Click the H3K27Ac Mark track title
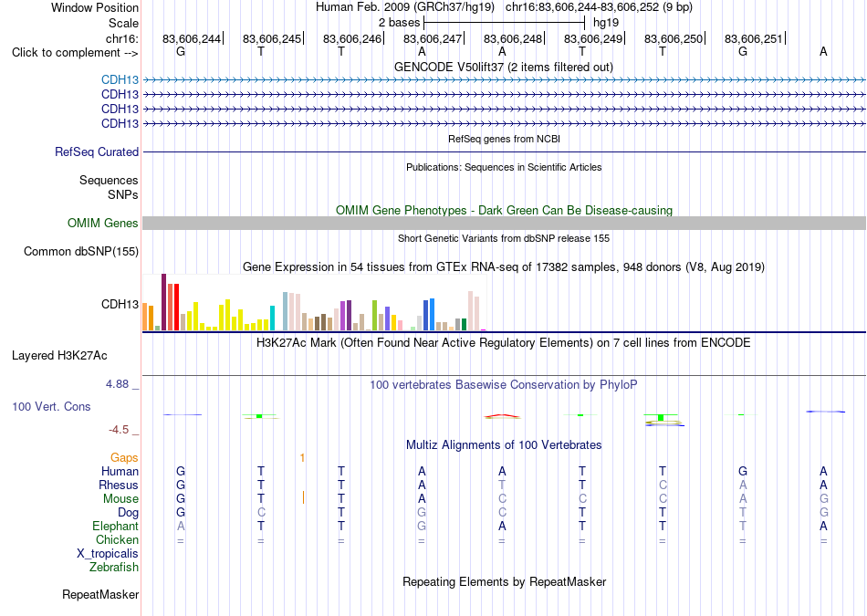Viewport: 867px width, 616px height. coord(504,343)
